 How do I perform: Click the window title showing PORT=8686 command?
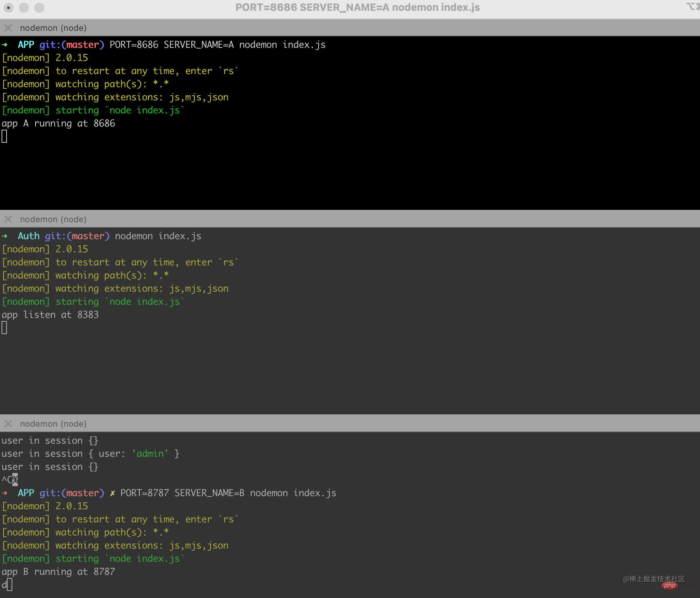[357, 7]
